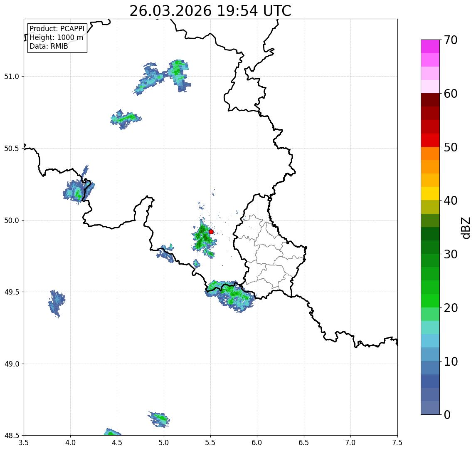Click longitude axis label 3.5
The width and height of the screenshot is (476, 451).
[x=24, y=443]
